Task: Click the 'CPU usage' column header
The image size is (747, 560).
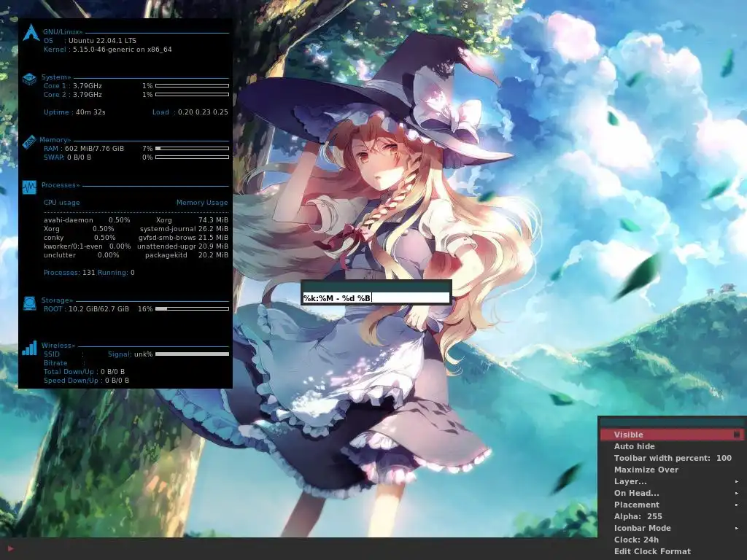Action: coord(61,203)
